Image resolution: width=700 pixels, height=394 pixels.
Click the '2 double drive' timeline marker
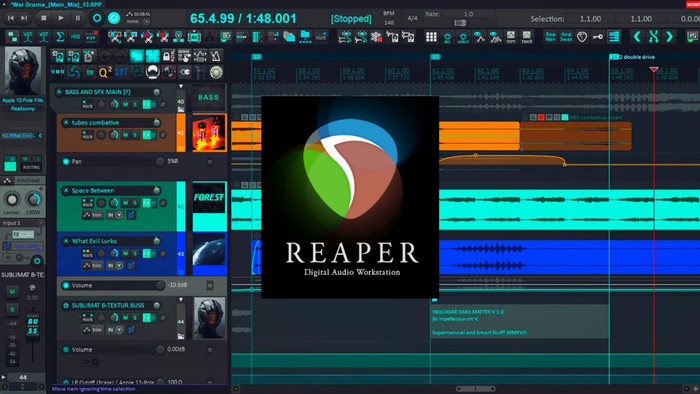pos(637,57)
